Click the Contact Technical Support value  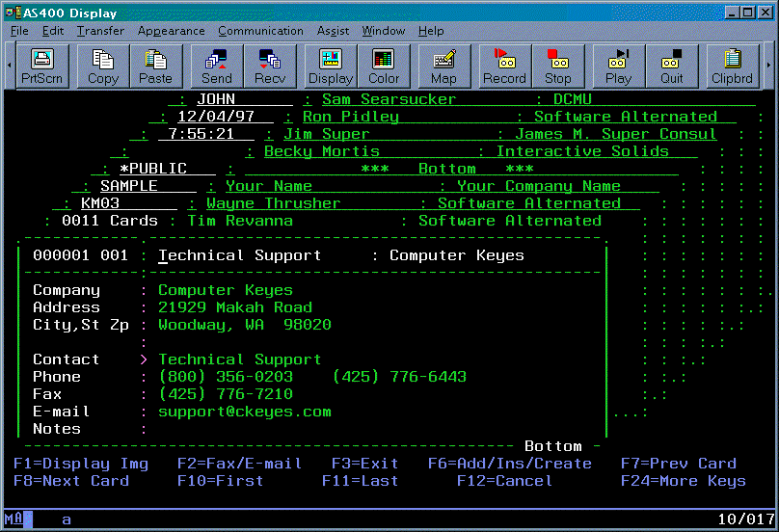239,359
